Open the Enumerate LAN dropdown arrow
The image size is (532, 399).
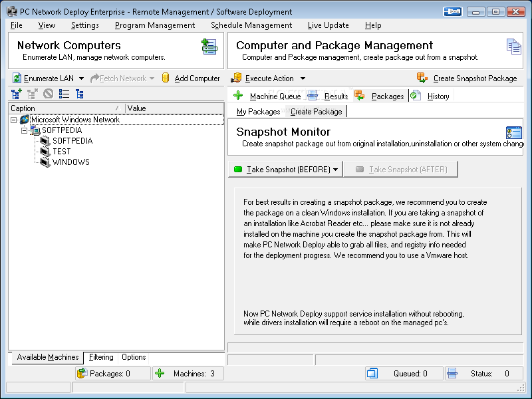(x=81, y=78)
